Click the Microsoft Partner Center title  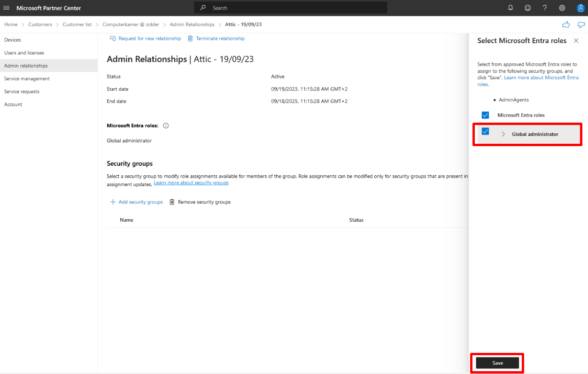49,8
